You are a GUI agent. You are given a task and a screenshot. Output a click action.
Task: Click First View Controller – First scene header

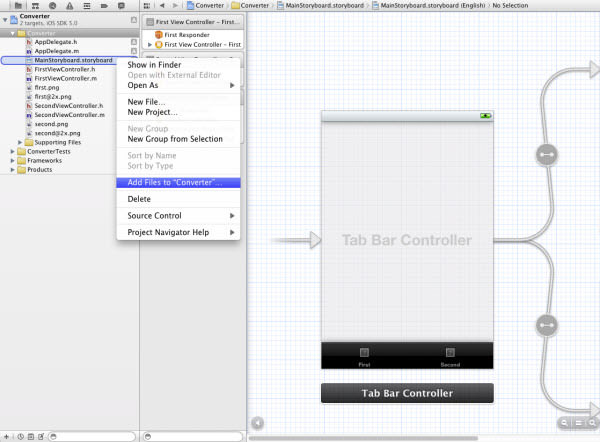click(x=193, y=22)
